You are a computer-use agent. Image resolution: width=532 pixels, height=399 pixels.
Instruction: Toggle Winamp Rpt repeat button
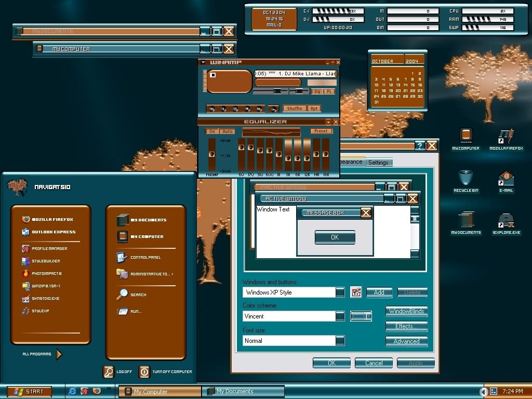[314, 109]
